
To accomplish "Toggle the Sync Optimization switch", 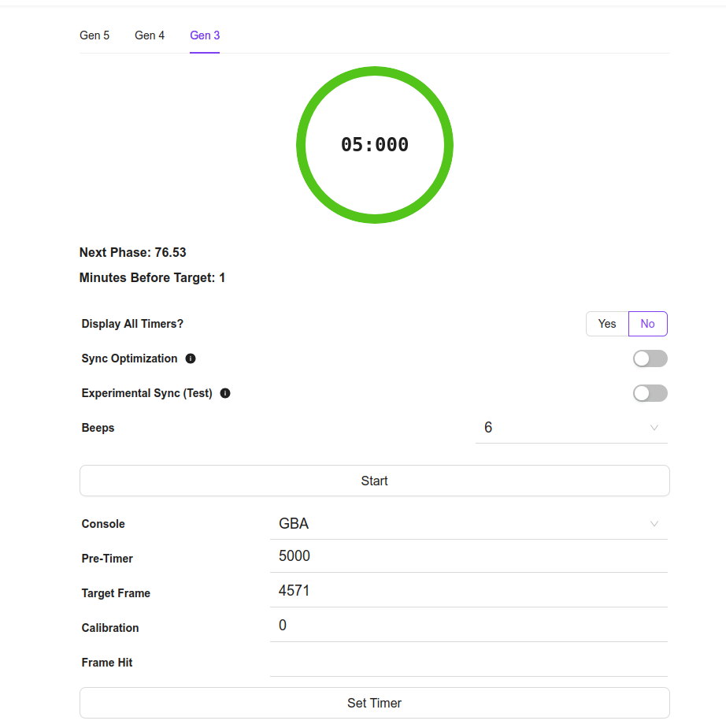I will pos(650,358).
